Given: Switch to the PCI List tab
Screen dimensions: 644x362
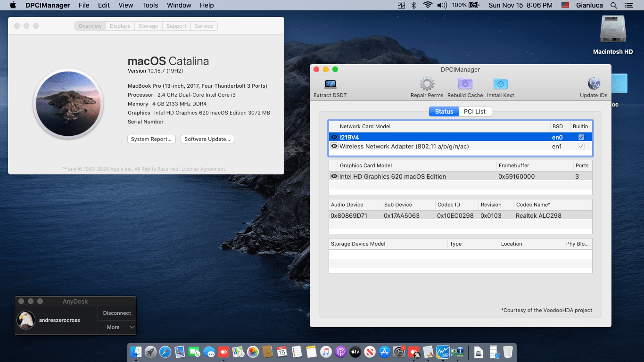Looking at the screenshot, I should [x=475, y=111].
